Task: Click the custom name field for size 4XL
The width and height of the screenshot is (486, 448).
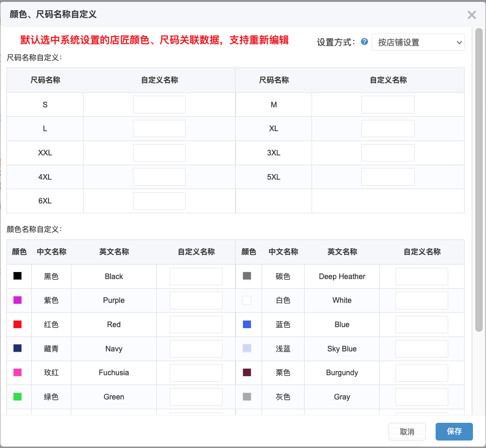Action: click(160, 177)
